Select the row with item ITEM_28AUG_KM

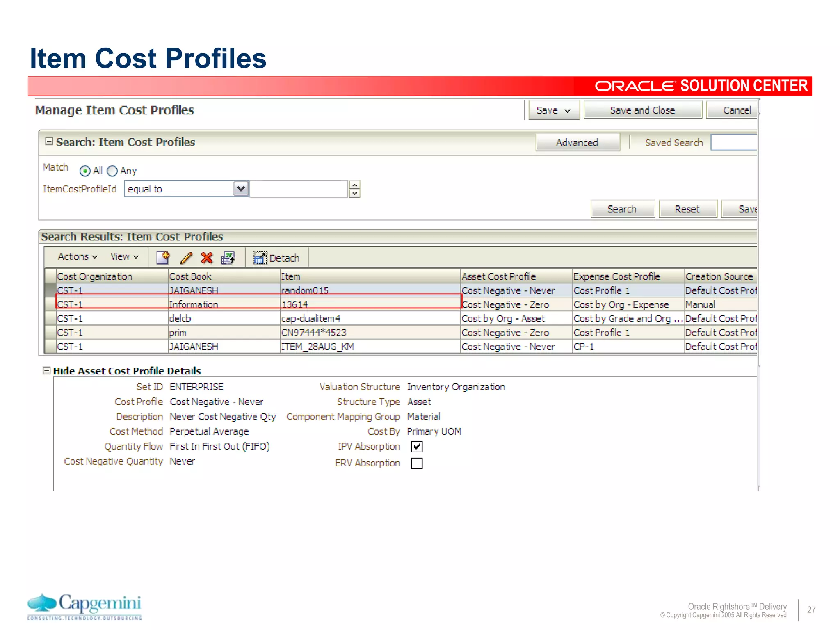coord(401,347)
